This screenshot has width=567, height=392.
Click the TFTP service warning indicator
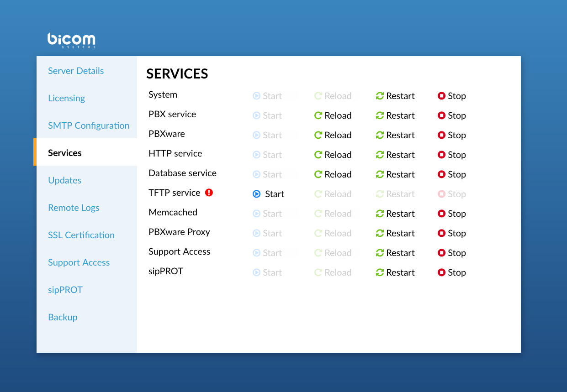coord(209,193)
